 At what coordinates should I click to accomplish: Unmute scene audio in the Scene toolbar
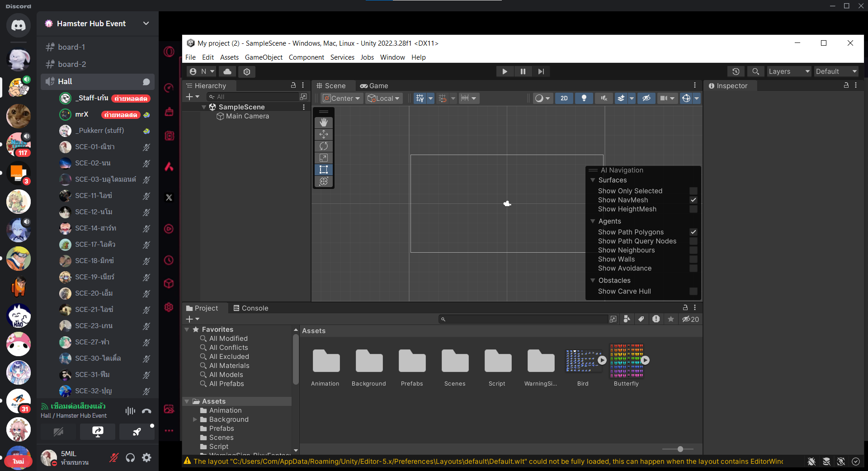[604, 98]
